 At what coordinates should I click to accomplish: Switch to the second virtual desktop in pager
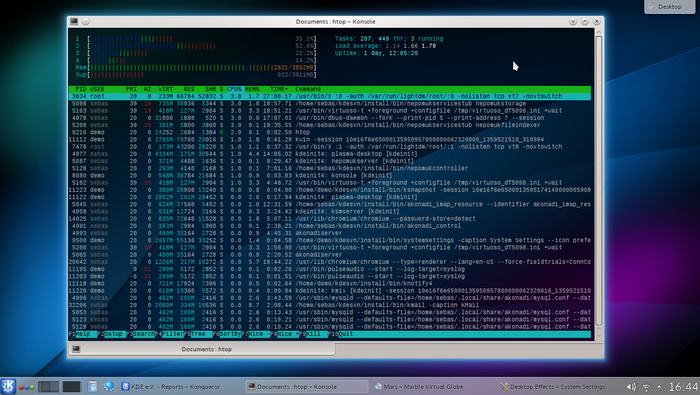(x=71, y=387)
